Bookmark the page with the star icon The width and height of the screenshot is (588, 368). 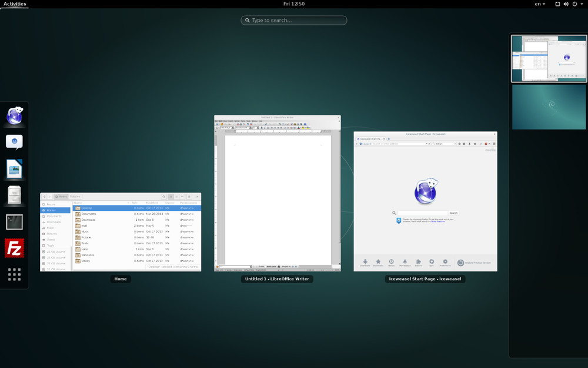click(460, 144)
